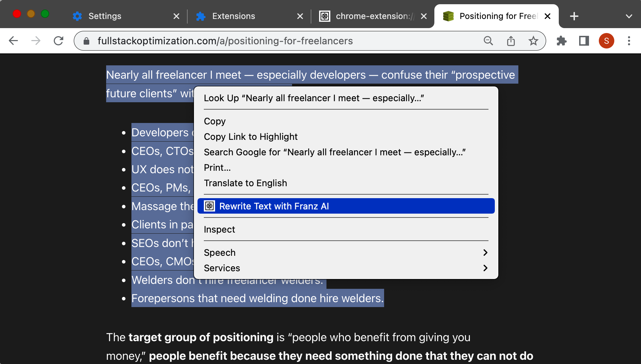Click the Positioning tab green favicon
The image size is (641, 364).
448,16
